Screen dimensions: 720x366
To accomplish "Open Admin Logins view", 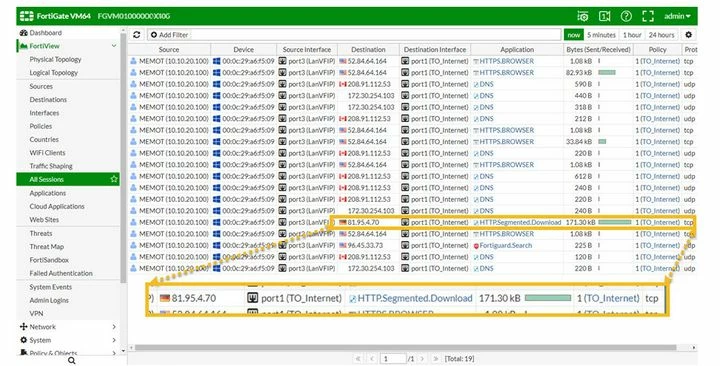I will point(49,300).
